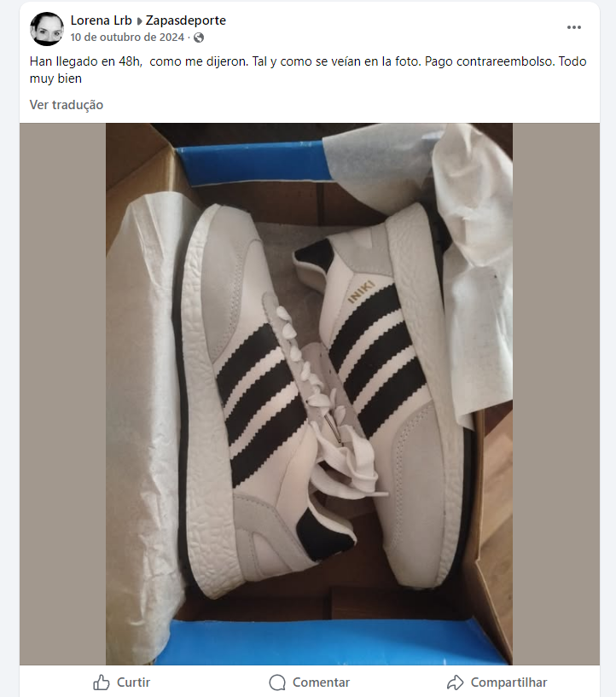
Task: Click the Comentar text label
Action: [x=321, y=682]
